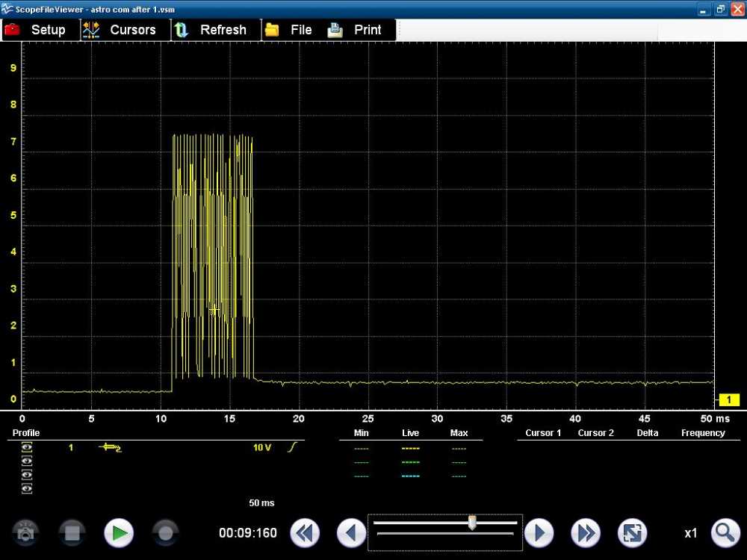Click the fast rewind double-arrow button
The image size is (747, 560).
tap(305, 533)
